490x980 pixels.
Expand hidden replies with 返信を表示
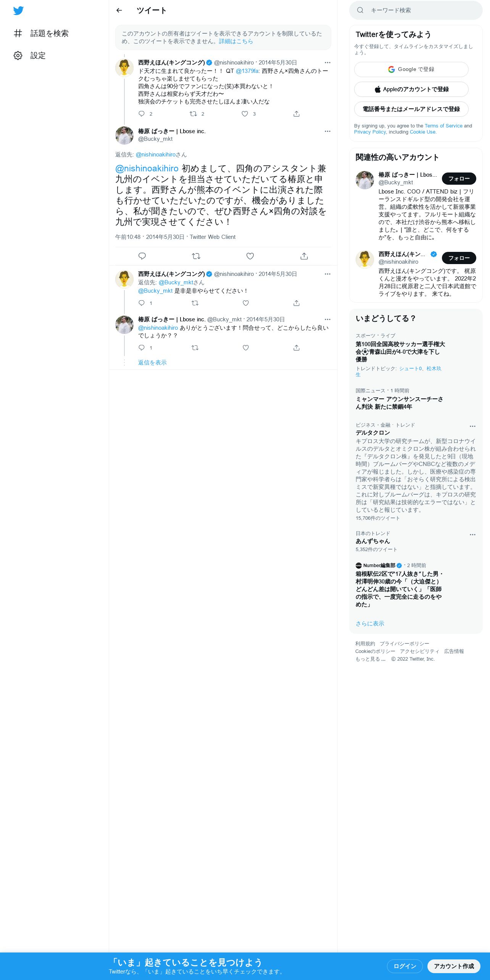(152, 363)
